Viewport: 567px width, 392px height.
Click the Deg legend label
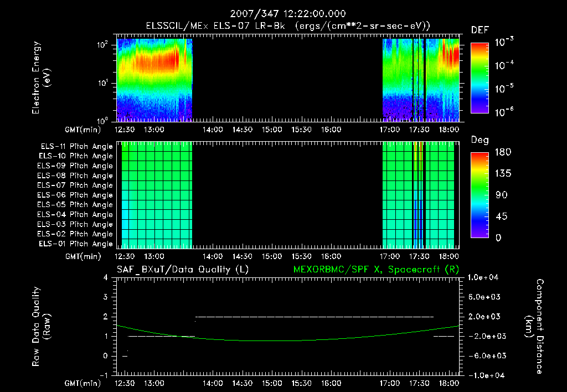tap(480, 140)
